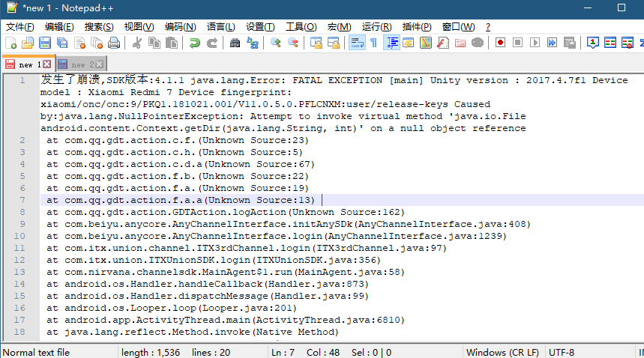Image resolution: width=644 pixels, height=358 pixels.
Task: Click the ITXUnionSDK.login stack line
Action: [x=213, y=260]
